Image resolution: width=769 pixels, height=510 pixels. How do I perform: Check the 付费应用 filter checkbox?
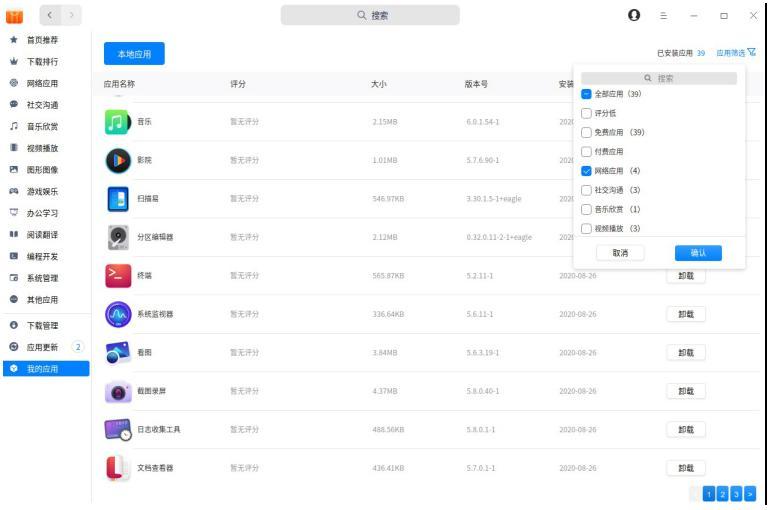(x=586, y=152)
